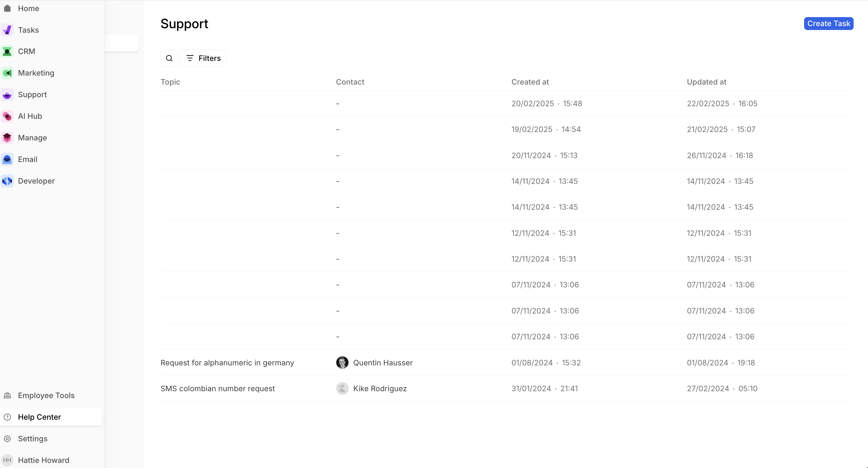The height and width of the screenshot is (468, 868).
Task: Open the Email app icon
Action: [x=7, y=159]
